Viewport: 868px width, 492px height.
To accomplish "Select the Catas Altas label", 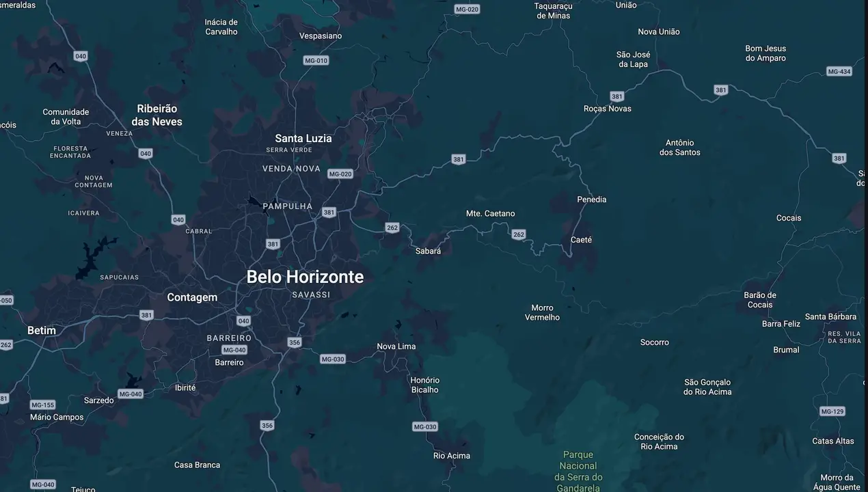I will click(833, 441).
